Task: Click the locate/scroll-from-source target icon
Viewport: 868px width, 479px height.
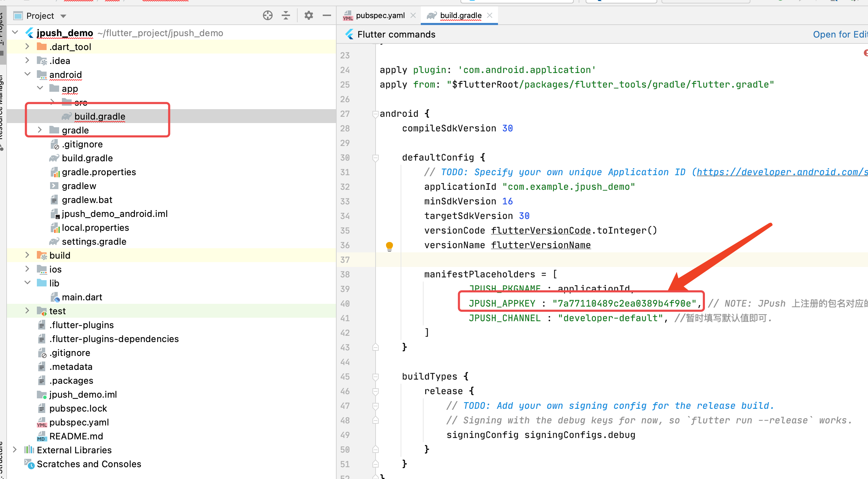Action: pyautogui.click(x=267, y=15)
